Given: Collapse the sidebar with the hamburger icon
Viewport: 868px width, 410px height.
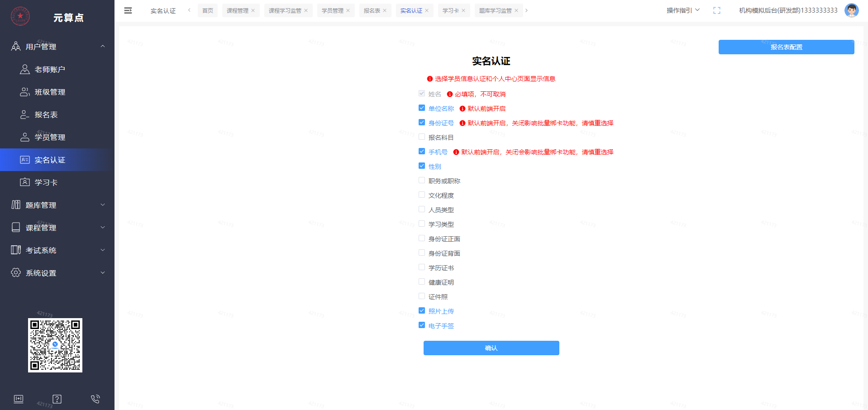Looking at the screenshot, I should [128, 10].
